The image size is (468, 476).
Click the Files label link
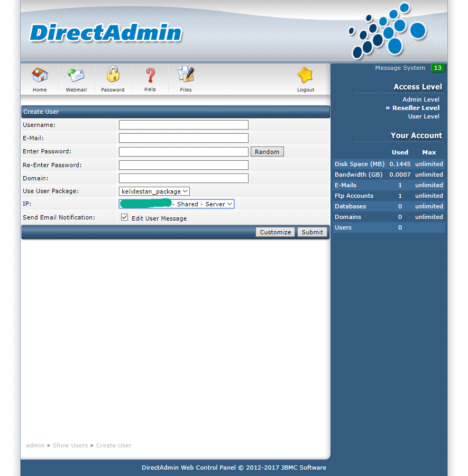[186, 90]
